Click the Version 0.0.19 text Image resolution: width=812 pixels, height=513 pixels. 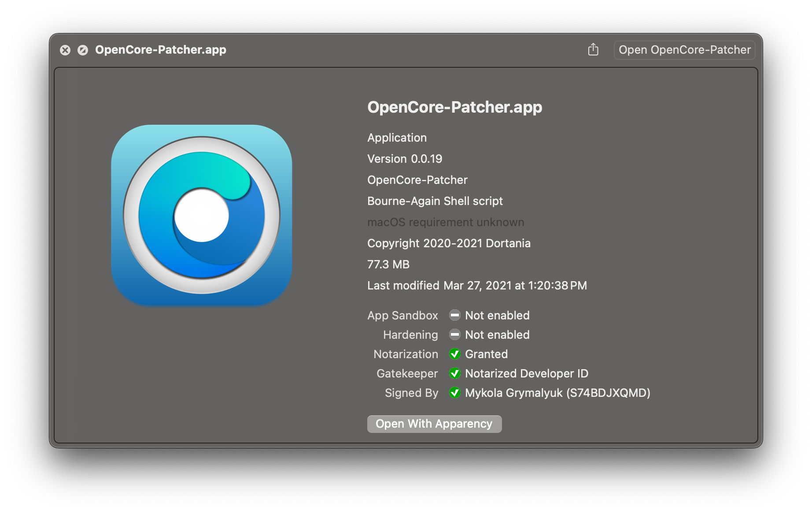point(405,159)
